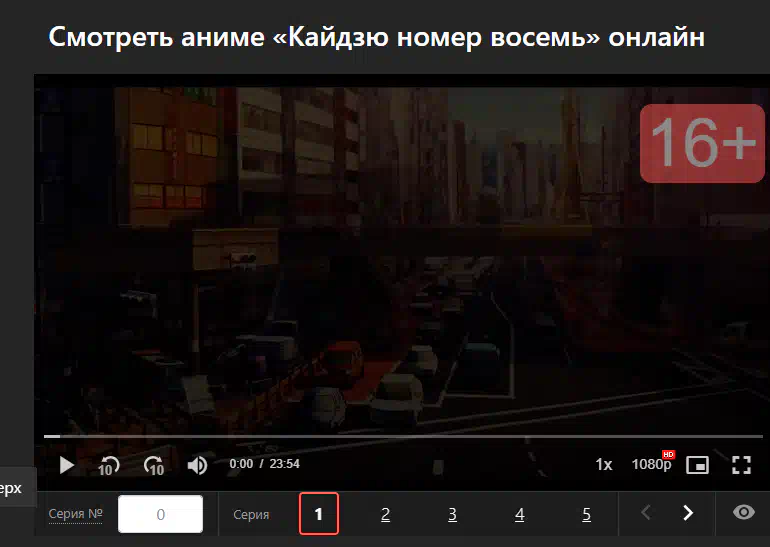Start playback with the play button
The height and width of the screenshot is (547, 770).
click(66, 465)
